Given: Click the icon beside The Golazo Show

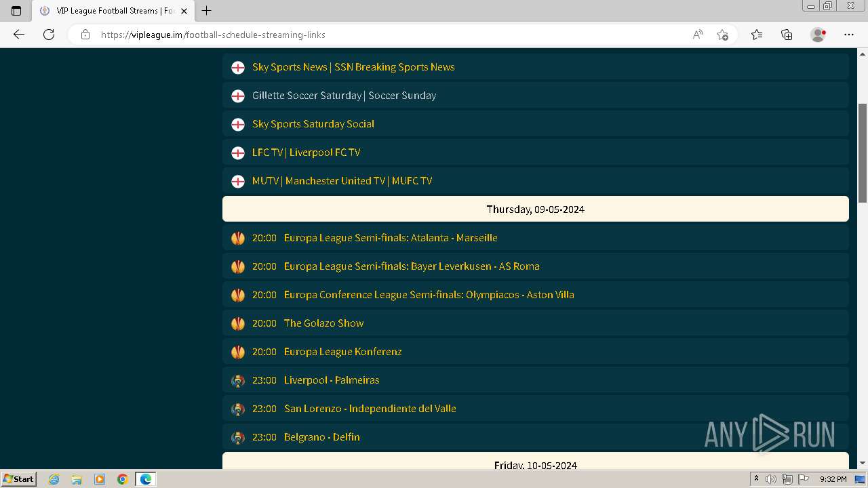Looking at the screenshot, I should [x=238, y=323].
